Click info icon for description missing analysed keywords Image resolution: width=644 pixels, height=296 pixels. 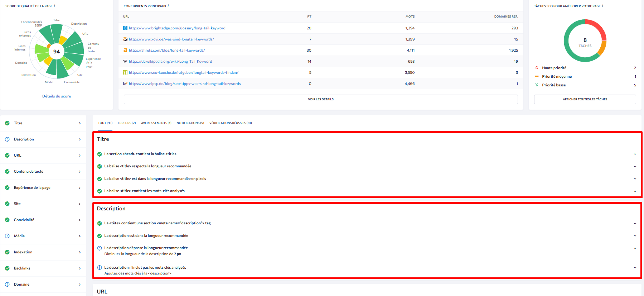click(100, 268)
